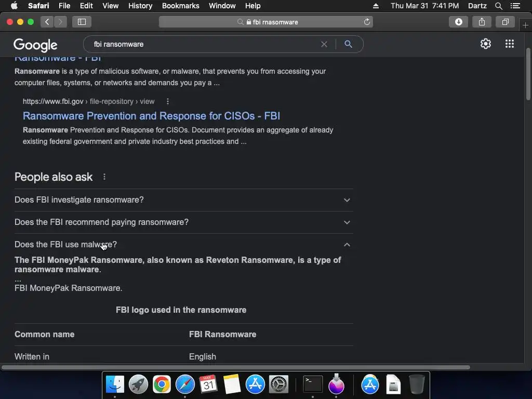
Task: Open the Edit menu
Action: point(86,6)
